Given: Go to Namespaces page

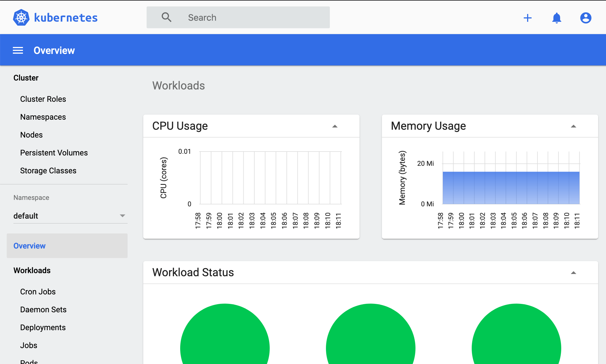Looking at the screenshot, I should click(x=43, y=117).
